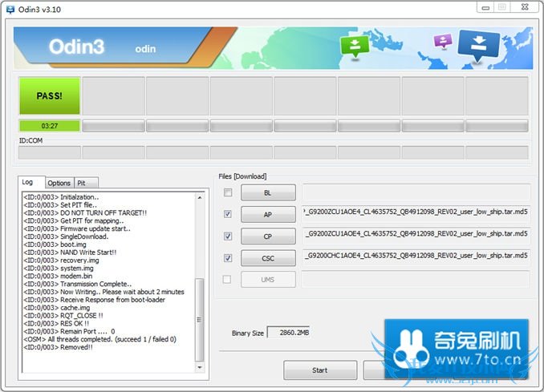Click log line 'Receive Response from boot-loader'
This screenshot has width=544, height=392.
pos(95,300)
